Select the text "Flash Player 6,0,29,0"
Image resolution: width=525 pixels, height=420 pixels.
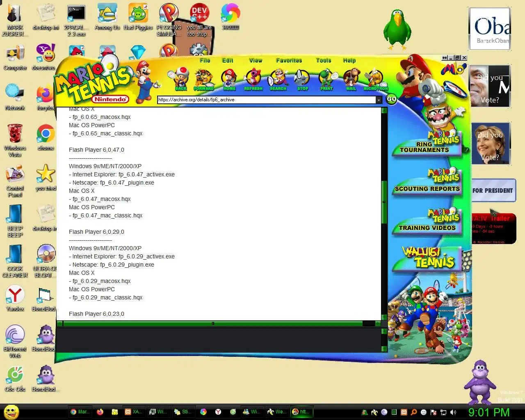tap(96, 232)
